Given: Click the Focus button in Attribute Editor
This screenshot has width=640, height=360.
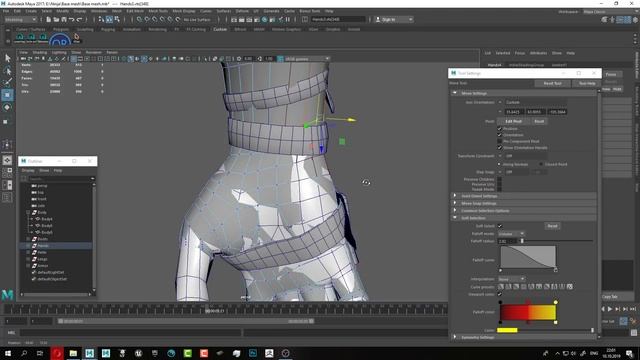Looking at the screenshot, I should tap(611, 74).
